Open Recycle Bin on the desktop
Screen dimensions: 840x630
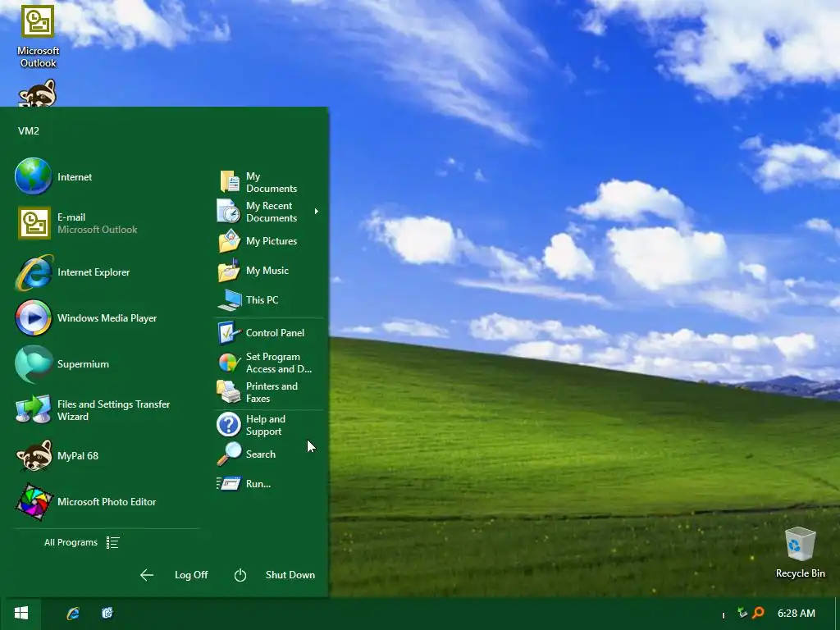coord(801,552)
